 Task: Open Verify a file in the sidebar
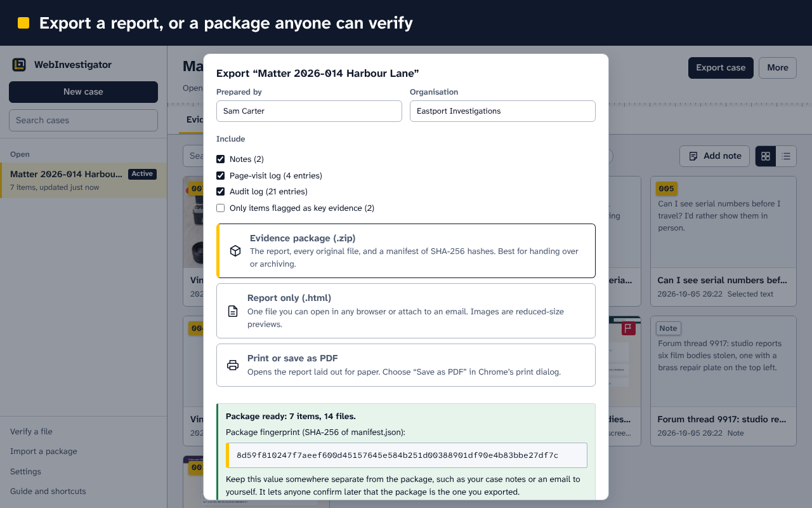coord(31,432)
